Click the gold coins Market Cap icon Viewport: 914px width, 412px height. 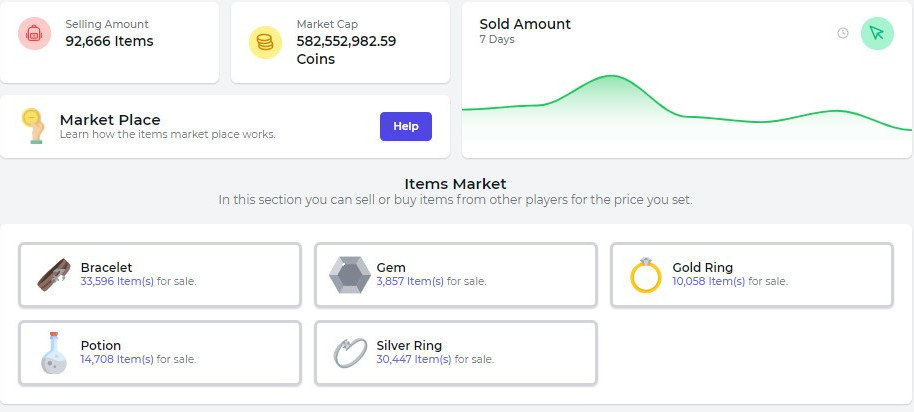[x=265, y=43]
